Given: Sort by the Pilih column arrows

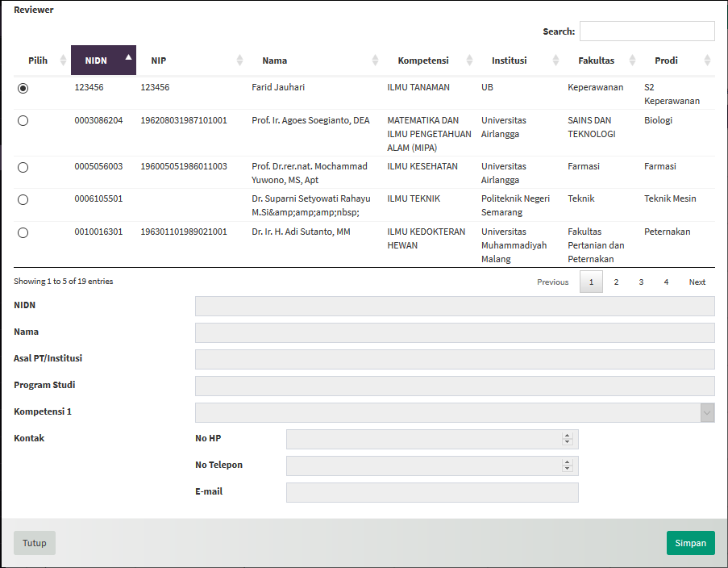Looking at the screenshot, I should coord(63,60).
